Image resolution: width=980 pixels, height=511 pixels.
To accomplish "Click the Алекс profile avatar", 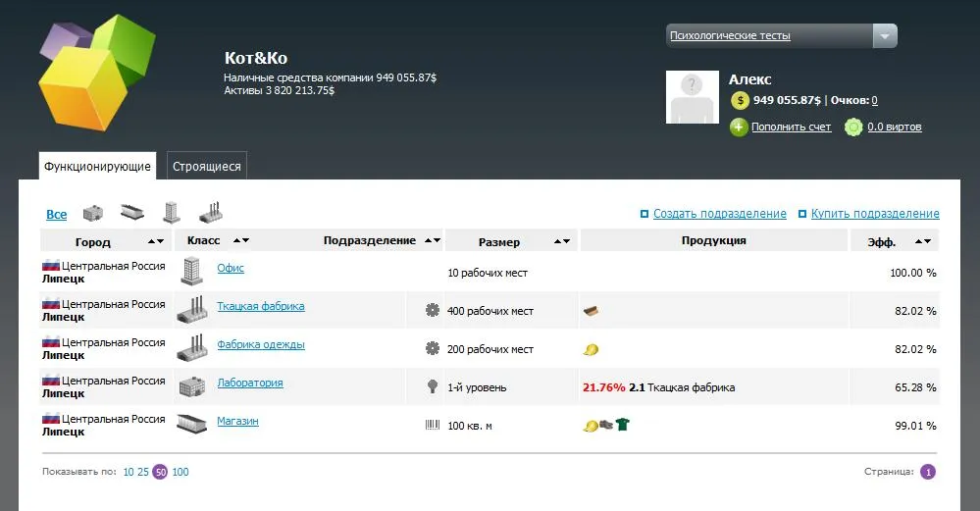I will (693, 96).
